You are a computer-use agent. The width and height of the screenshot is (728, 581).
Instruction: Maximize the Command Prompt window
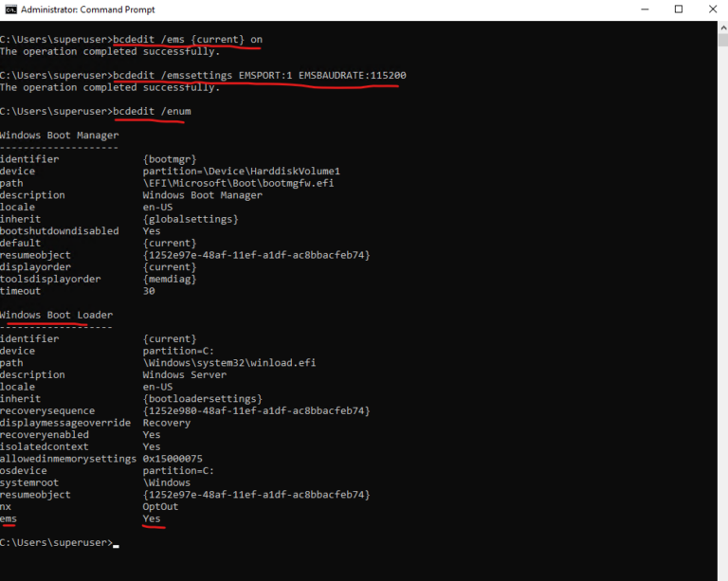pos(678,9)
